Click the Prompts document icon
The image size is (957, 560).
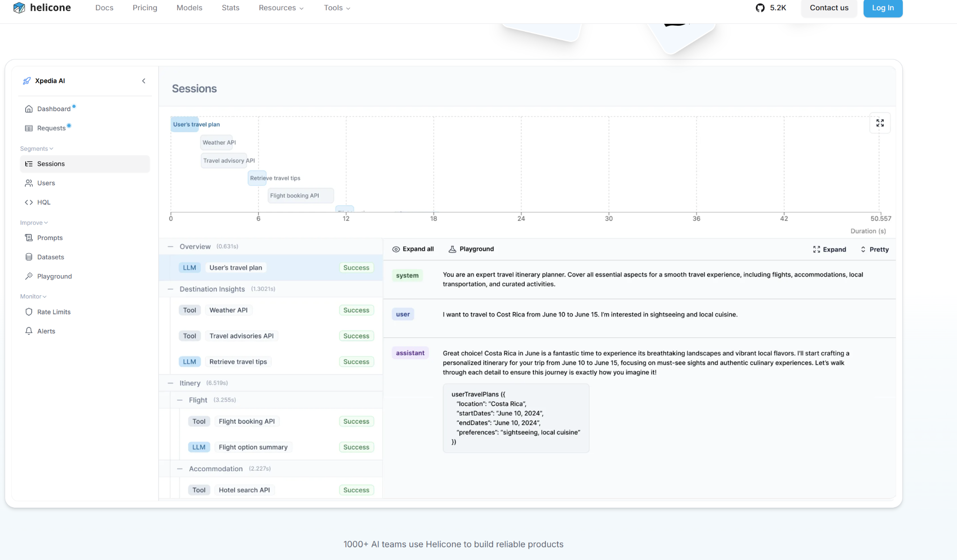click(29, 238)
